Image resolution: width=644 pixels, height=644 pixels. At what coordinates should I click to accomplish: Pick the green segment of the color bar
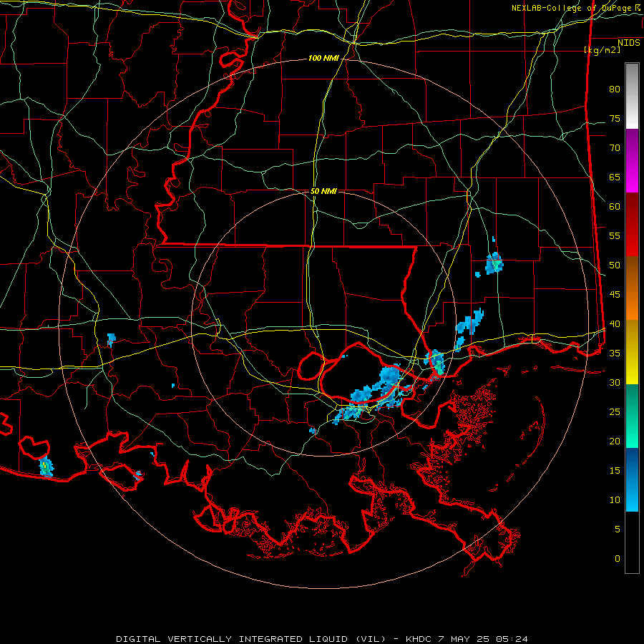click(632, 416)
